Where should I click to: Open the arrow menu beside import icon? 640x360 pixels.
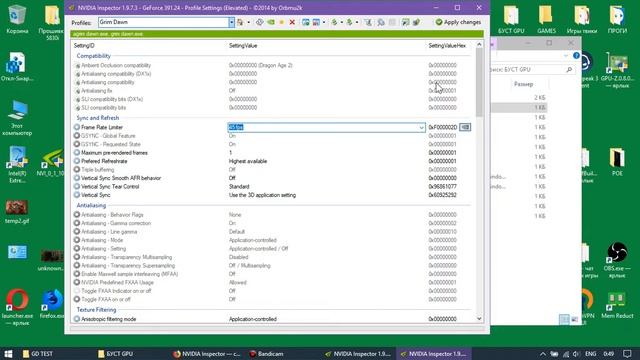click(x=357, y=22)
